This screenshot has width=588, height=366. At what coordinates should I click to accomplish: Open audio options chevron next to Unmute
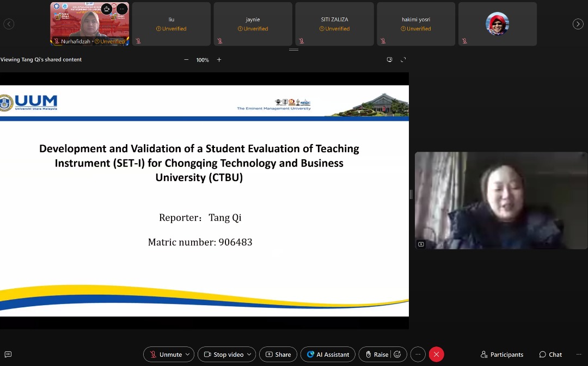(187, 354)
